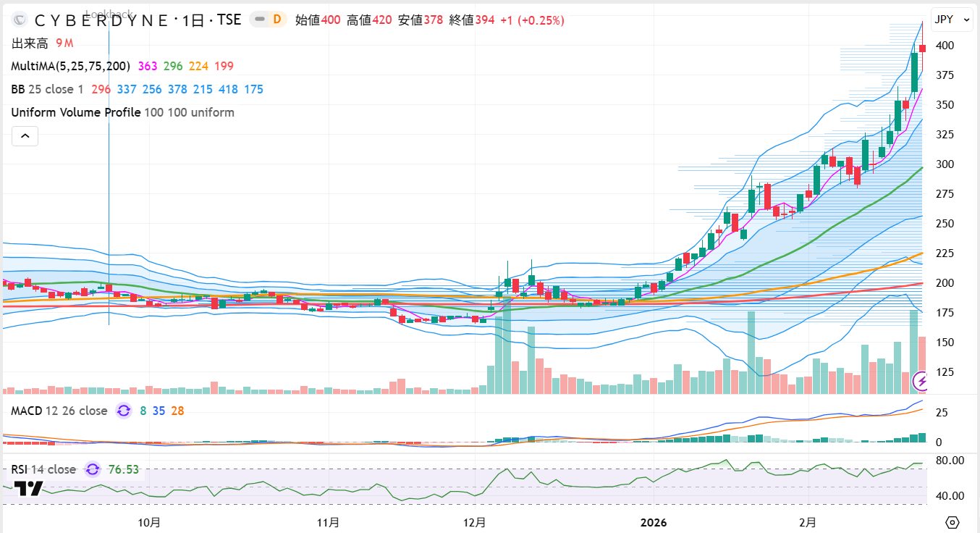Click the RSI indicator refresh icon
Screen dimensions: 980x533
(x=93, y=469)
